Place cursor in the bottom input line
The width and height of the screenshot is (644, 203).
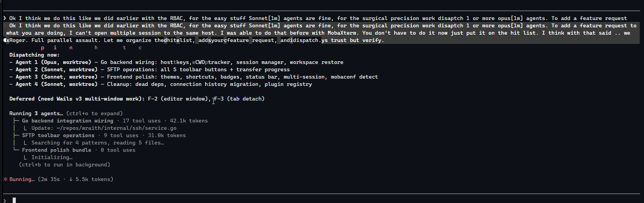coord(154,200)
